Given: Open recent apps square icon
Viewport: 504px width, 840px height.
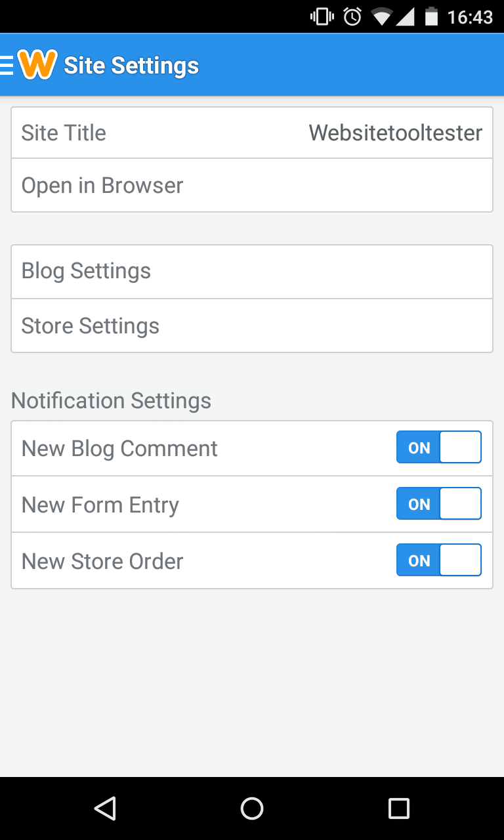Looking at the screenshot, I should 399,808.
